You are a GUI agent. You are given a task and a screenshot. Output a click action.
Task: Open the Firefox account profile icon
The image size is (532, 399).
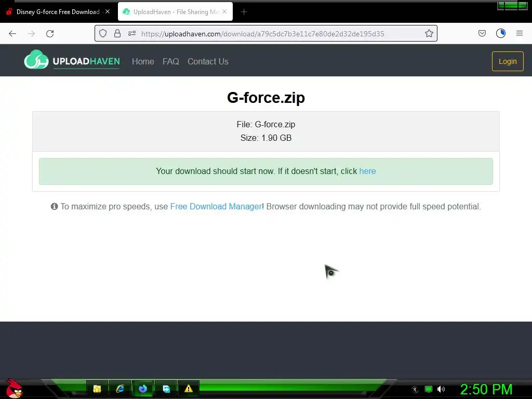[x=501, y=33]
